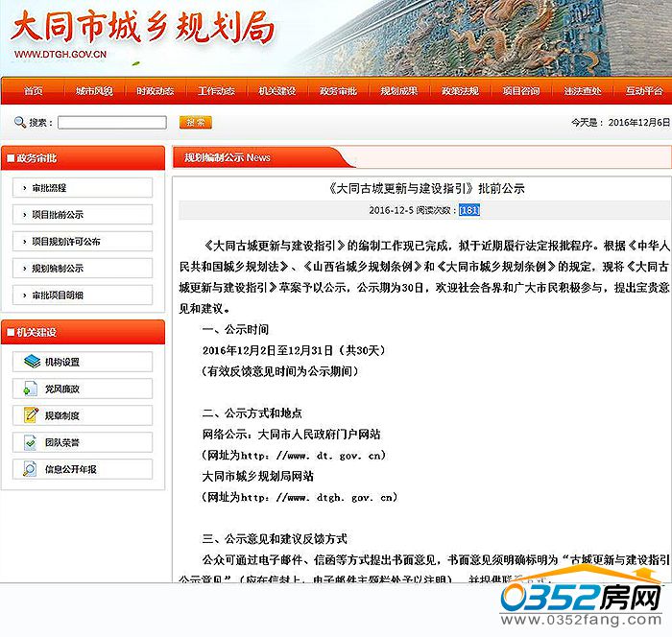The height and width of the screenshot is (637, 672).
Task: Click the notepad pencil icon for 规章制度
Action: point(30,415)
